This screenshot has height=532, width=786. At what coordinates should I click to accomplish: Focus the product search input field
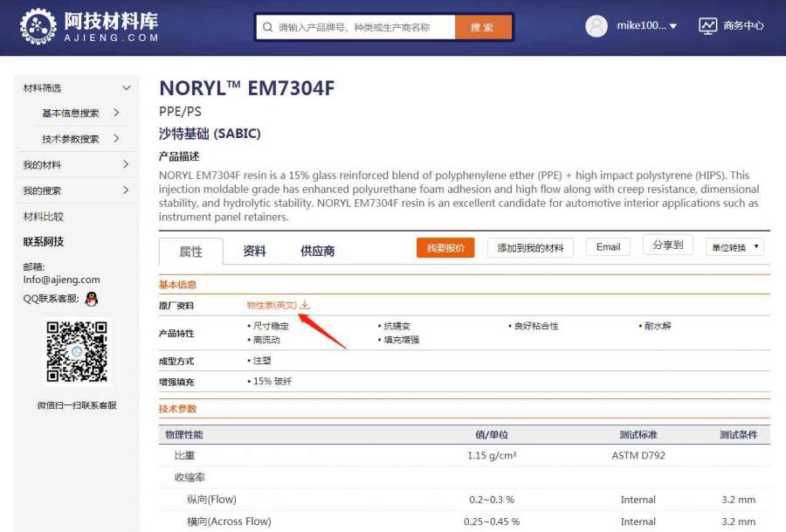(355, 27)
